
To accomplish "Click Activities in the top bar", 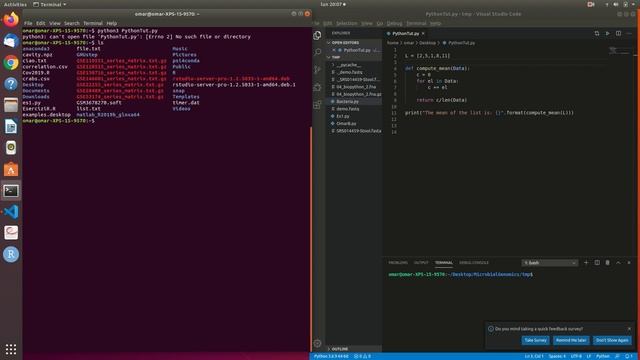I will (x=15, y=4).
